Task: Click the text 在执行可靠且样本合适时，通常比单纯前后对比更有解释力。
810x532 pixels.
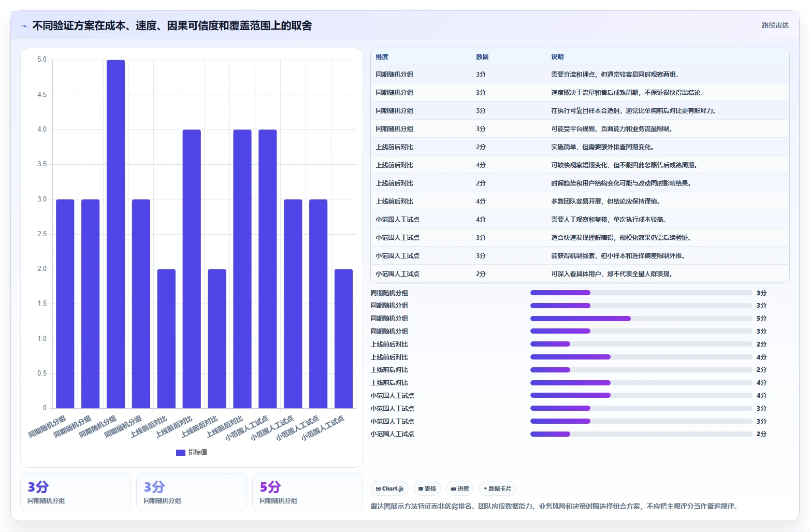Action: click(633, 111)
